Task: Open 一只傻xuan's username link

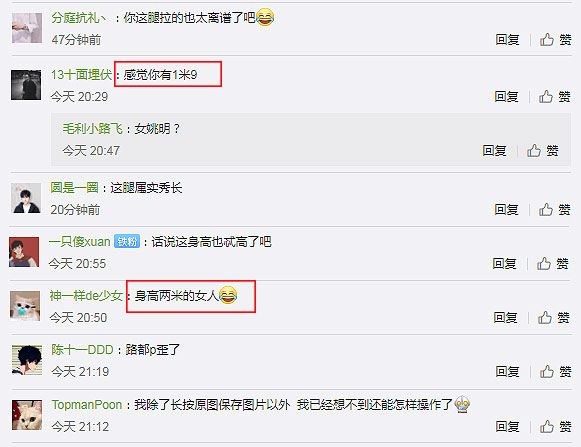Action: tap(80, 242)
